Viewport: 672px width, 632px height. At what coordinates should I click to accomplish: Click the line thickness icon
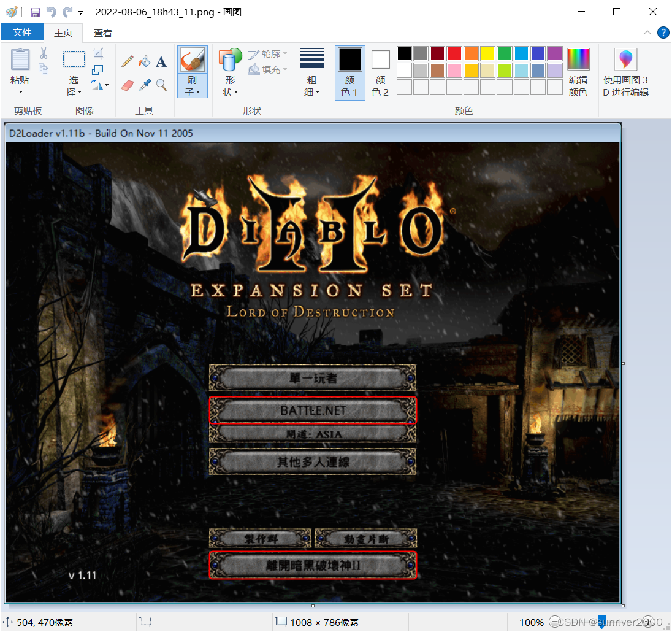click(x=311, y=59)
